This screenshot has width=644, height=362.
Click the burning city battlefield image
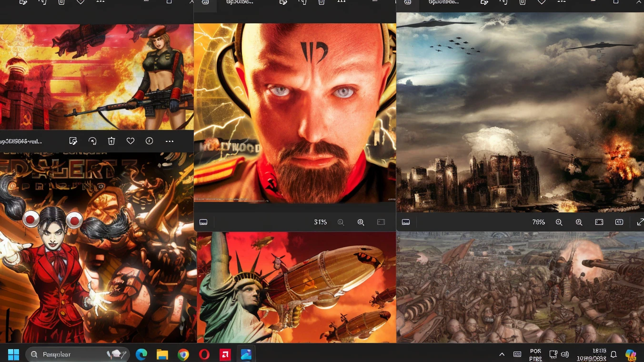[520, 112]
